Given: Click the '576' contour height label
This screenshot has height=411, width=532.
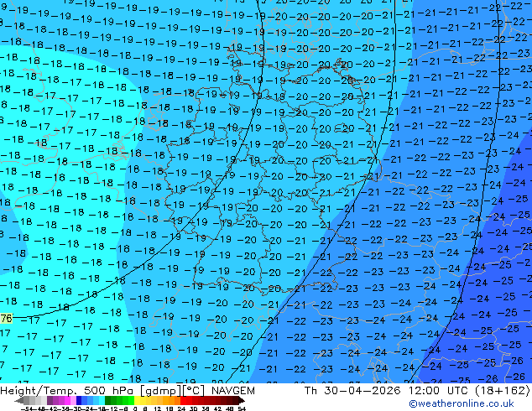Looking at the screenshot, I should [x=6, y=319].
